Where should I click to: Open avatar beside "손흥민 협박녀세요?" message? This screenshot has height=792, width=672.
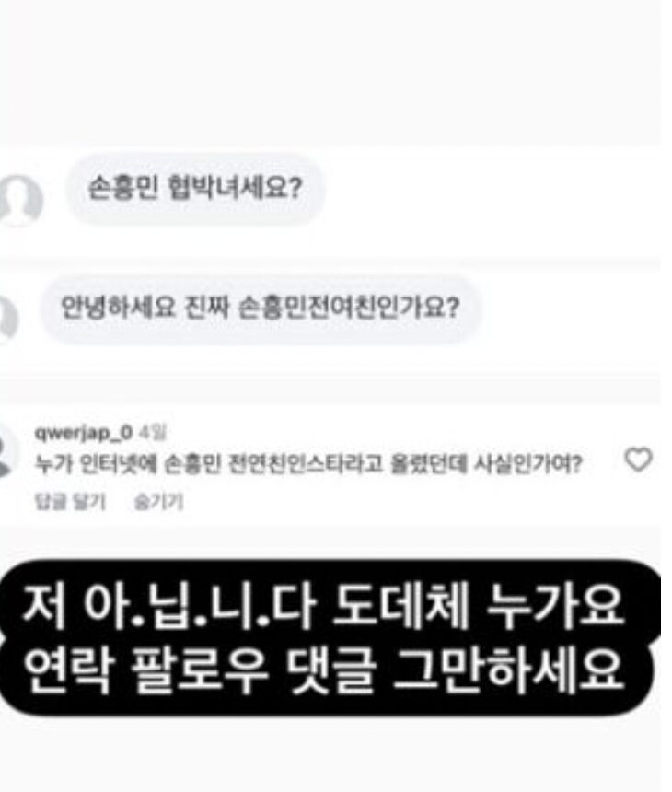(20, 201)
